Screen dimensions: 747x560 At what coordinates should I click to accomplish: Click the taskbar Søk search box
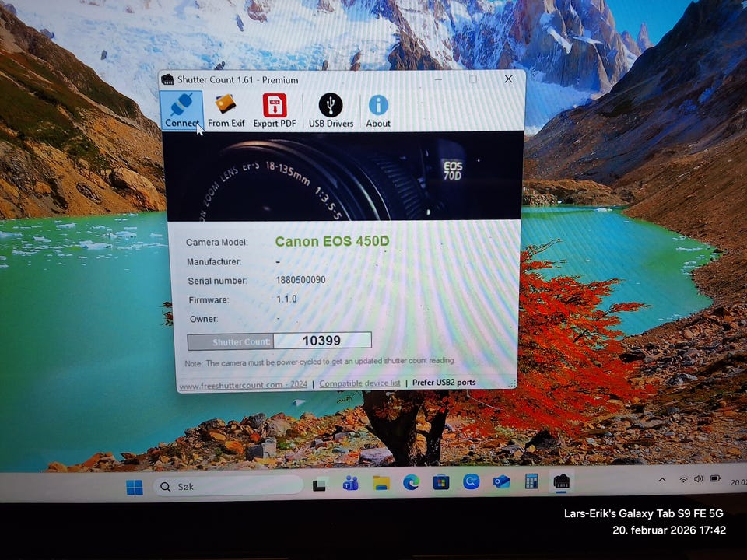pyautogui.click(x=228, y=486)
